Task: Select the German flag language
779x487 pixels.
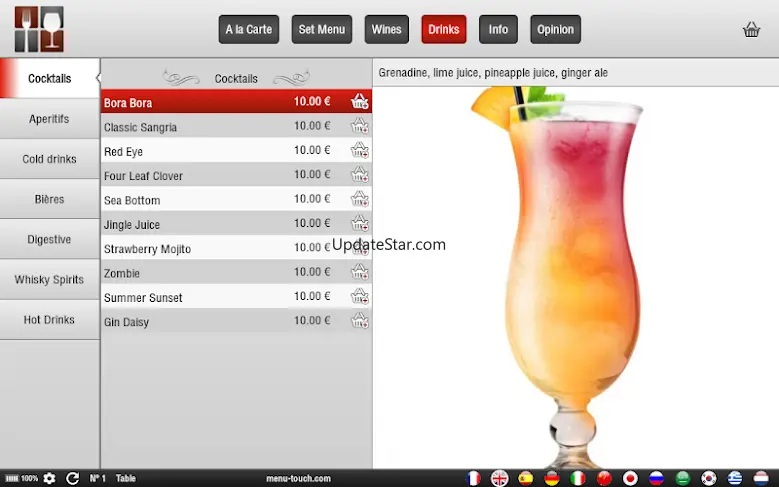Action: click(551, 478)
